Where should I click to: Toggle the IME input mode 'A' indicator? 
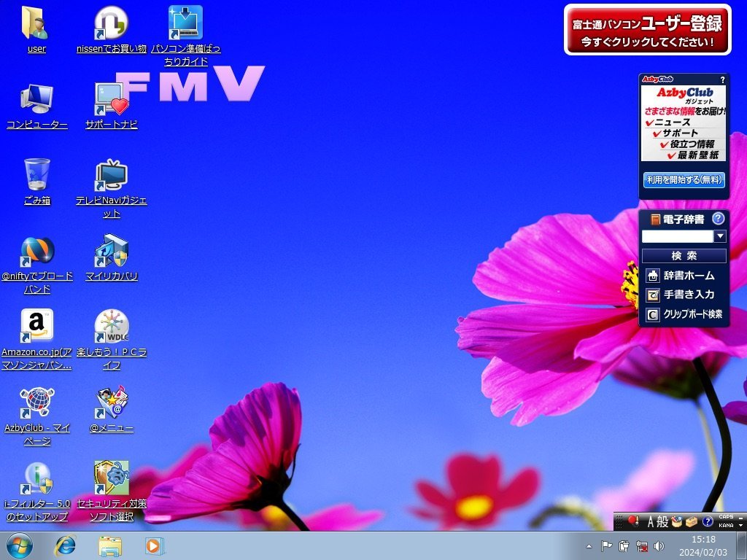click(651, 521)
